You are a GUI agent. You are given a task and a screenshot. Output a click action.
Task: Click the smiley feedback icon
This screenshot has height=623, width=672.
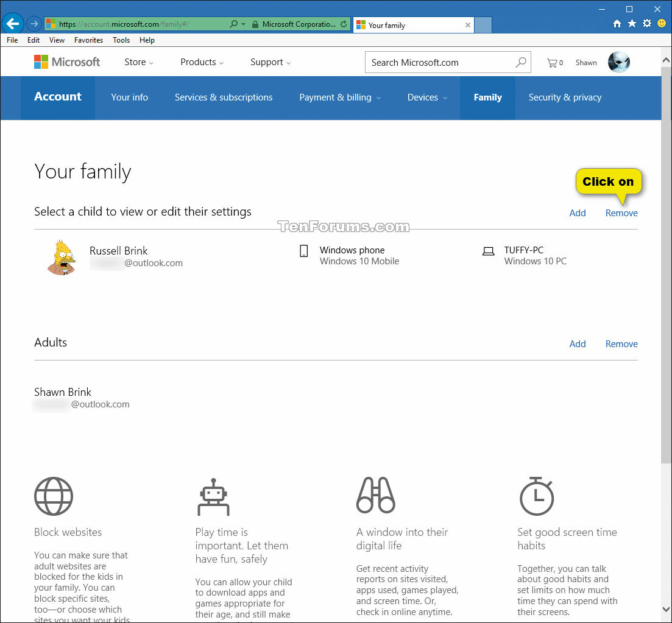[662, 24]
